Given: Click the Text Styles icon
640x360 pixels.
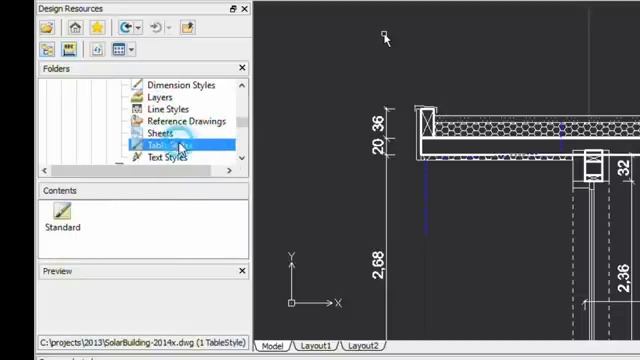Looking at the screenshot, I should pyautogui.click(x=137, y=157).
